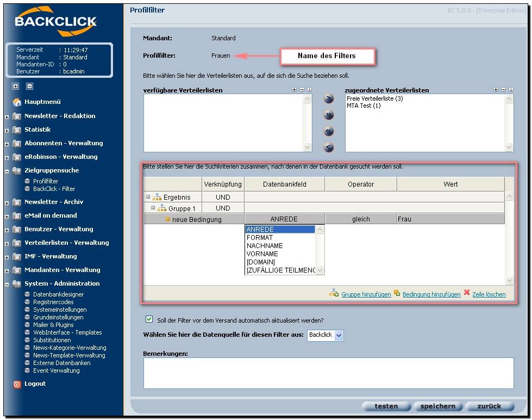Open Datenbankdesigner menu item
Viewport: 532px width, 420px height.
pyautogui.click(x=58, y=295)
